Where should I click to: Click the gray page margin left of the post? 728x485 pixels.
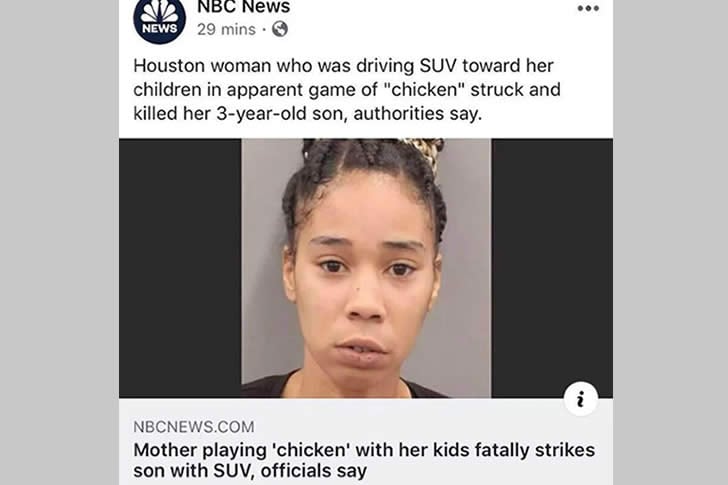coord(59,242)
